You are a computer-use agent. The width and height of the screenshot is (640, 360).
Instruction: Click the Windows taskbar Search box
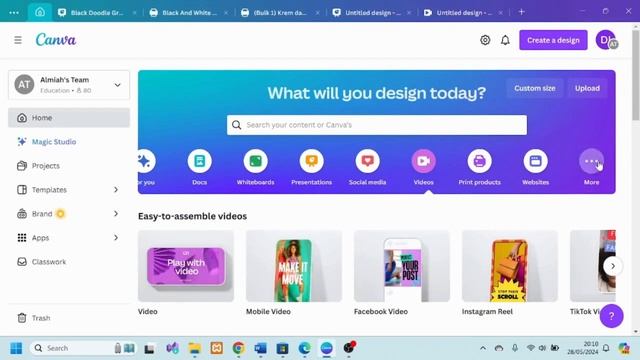[83, 348]
